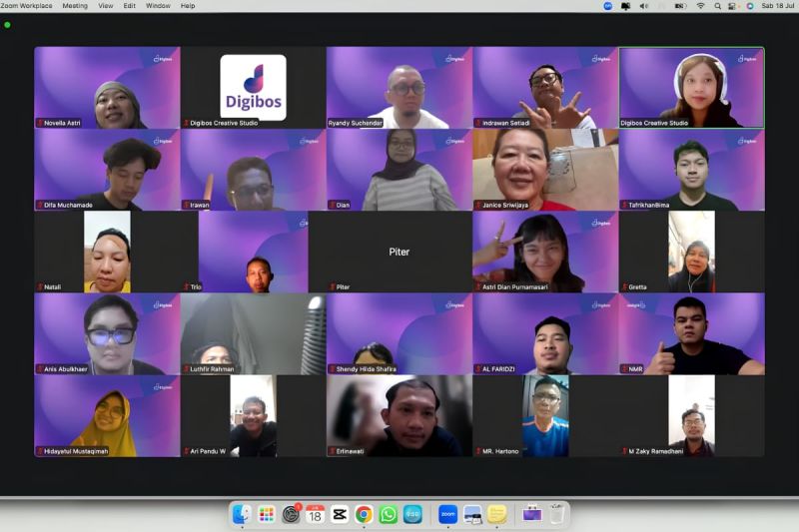Open Google Chrome from the dock
The width and height of the screenshot is (799, 532).
(x=364, y=514)
